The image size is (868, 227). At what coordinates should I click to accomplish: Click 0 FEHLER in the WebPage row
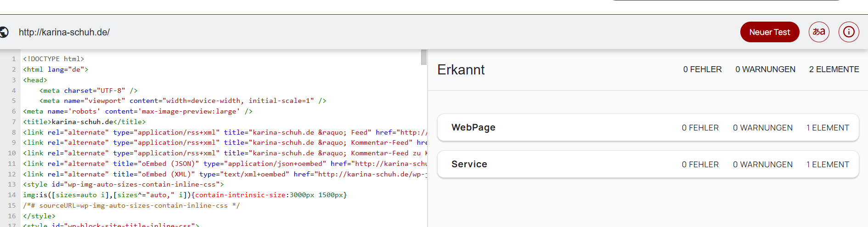coord(700,128)
